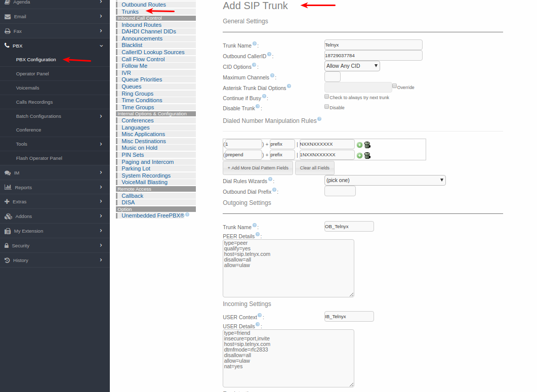The height and width of the screenshot is (392, 537).
Task: Open PBX Configuration menu item
Action: (x=36, y=60)
